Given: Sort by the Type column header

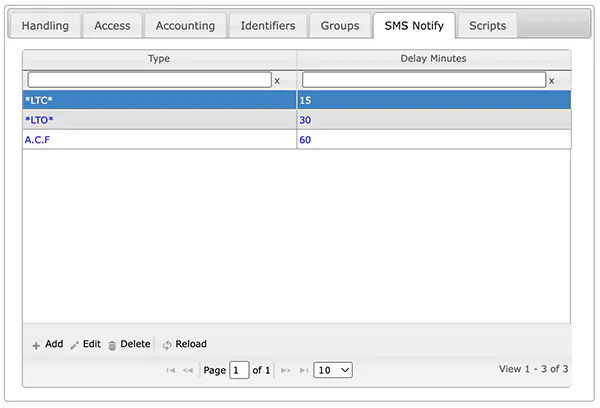Looking at the screenshot, I should tap(159, 59).
